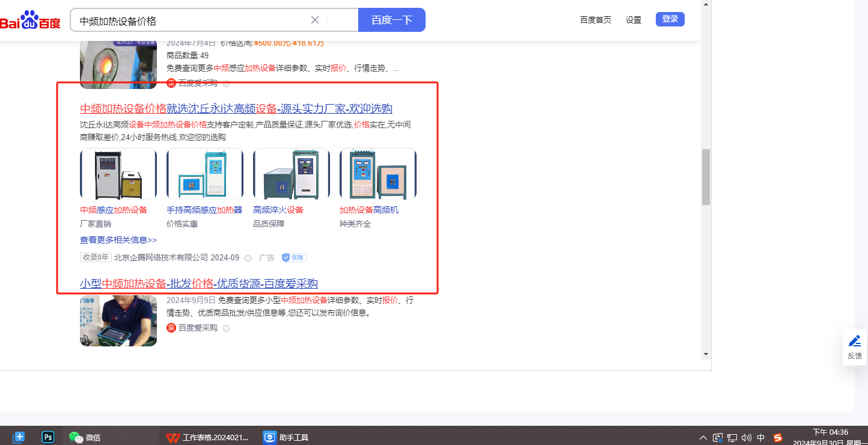Image resolution: width=868 pixels, height=445 pixels.
Task: Click the 手持高频感应加热器 link
Action: pos(204,210)
